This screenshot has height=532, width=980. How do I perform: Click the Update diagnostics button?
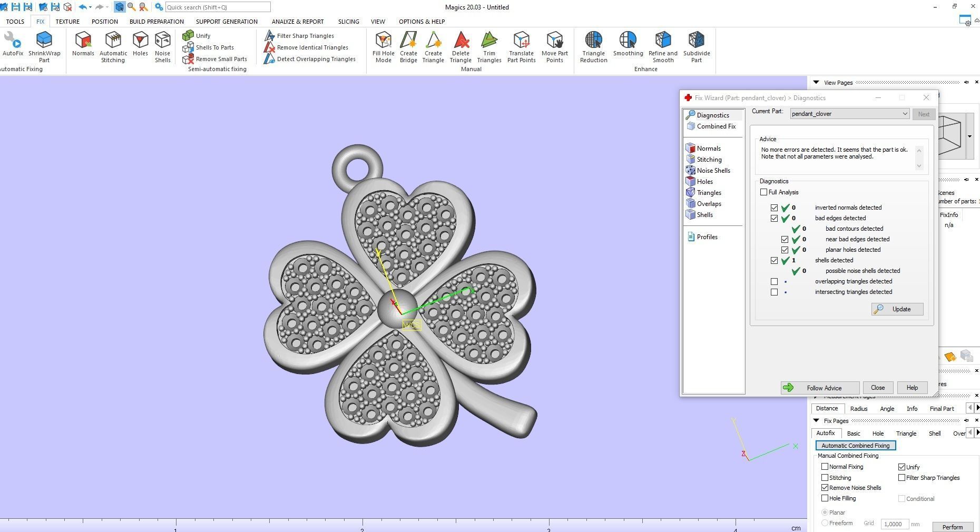[x=897, y=309]
